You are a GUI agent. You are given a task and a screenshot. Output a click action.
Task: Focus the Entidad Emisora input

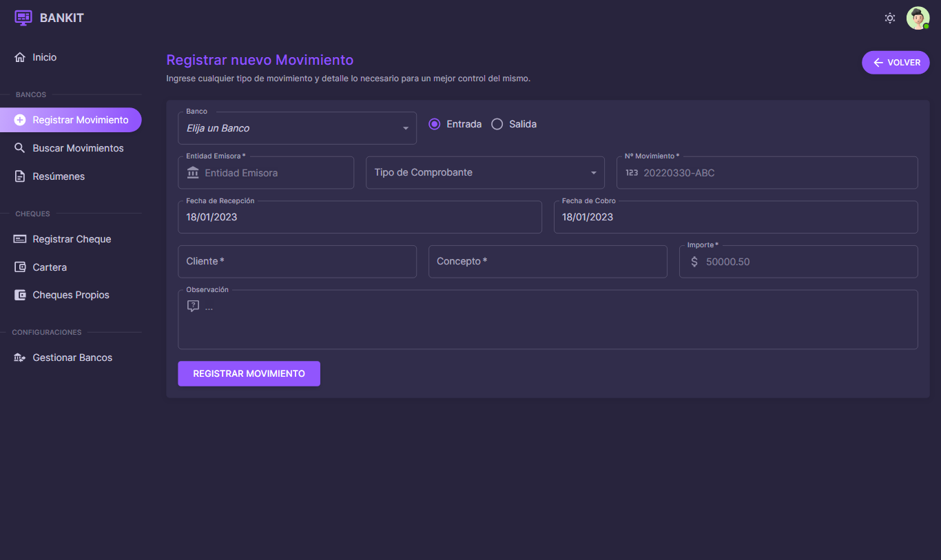point(266,172)
